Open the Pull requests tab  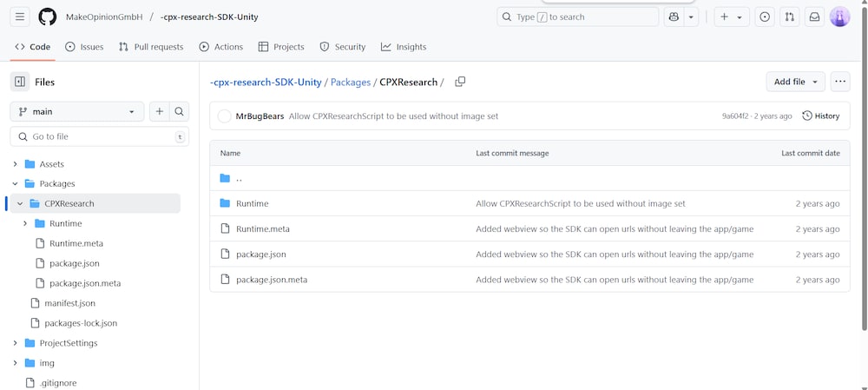150,47
